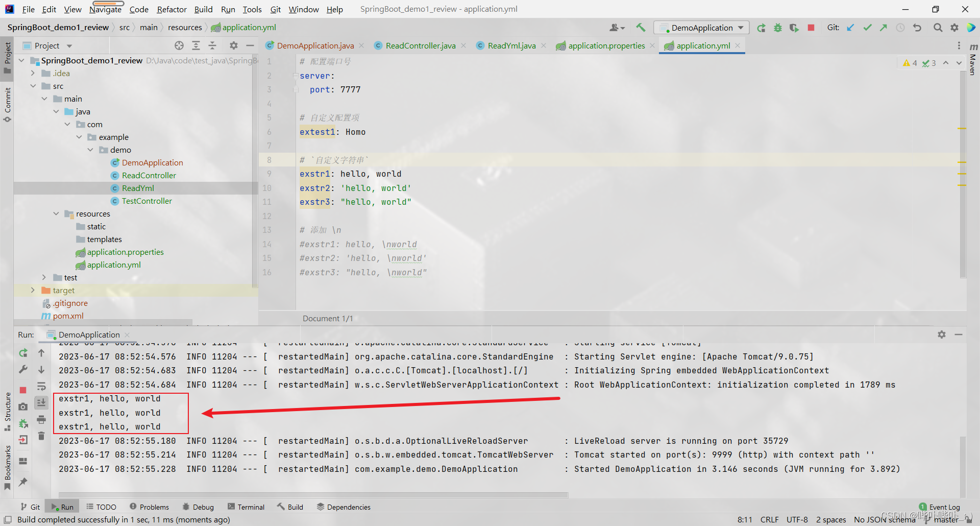Open the Tools menu

coord(252,9)
